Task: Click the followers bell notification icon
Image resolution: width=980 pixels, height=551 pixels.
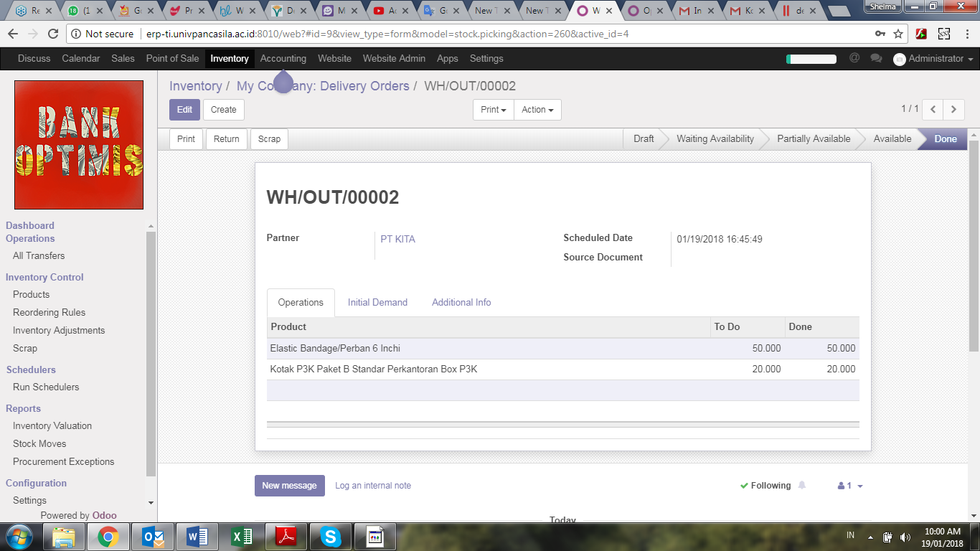Action: coord(802,486)
